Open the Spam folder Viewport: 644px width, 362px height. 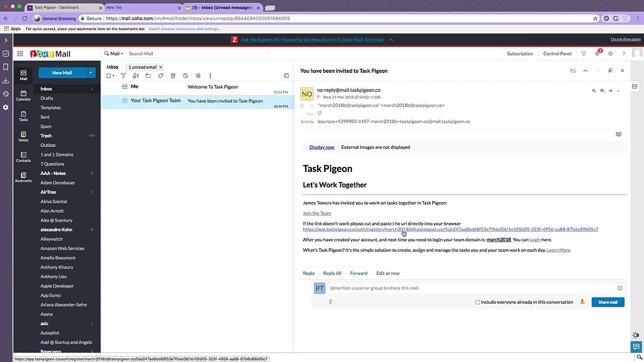[x=46, y=127]
